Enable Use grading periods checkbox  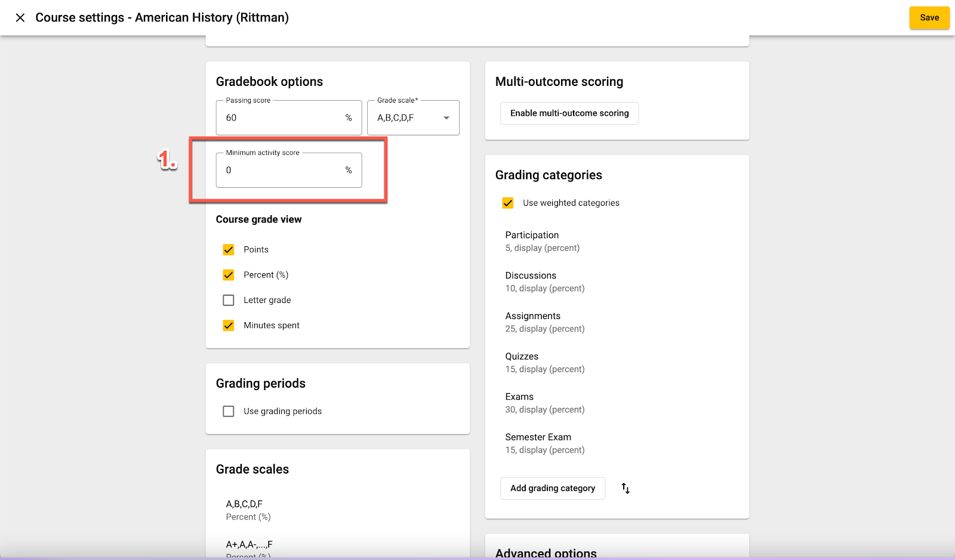coord(229,412)
